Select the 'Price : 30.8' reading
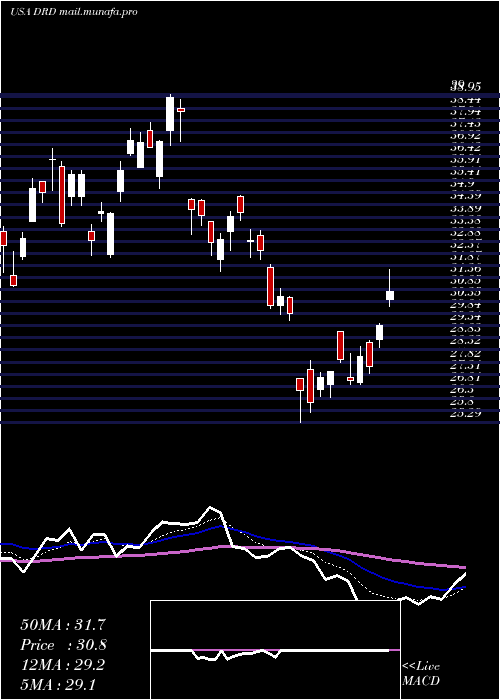 pyautogui.click(x=63, y=645)
